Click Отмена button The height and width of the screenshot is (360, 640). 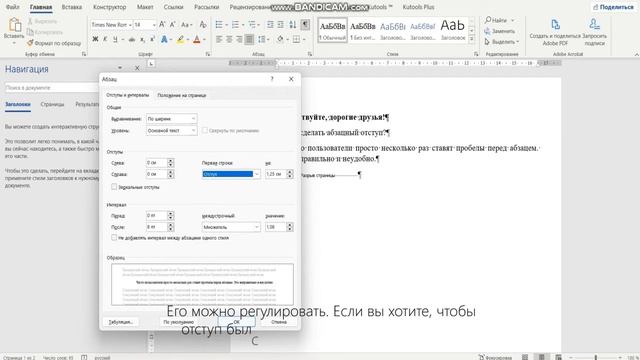tap(279, 322)
